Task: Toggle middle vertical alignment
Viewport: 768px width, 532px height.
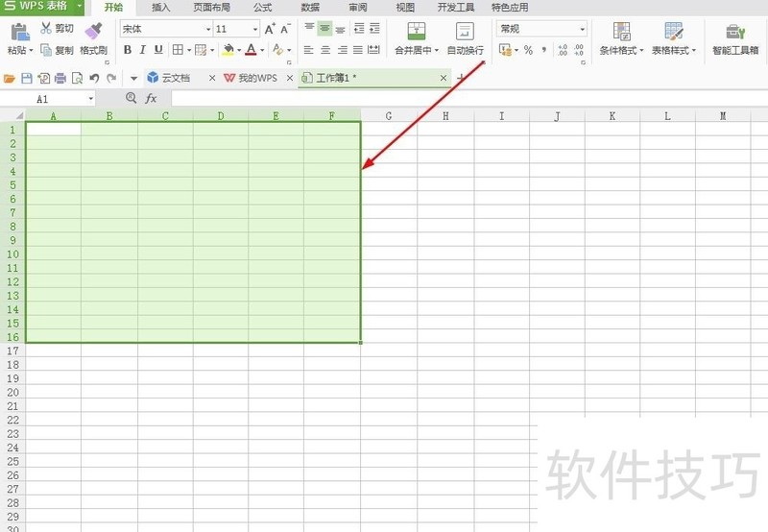Action: click(x=324, y=29)
